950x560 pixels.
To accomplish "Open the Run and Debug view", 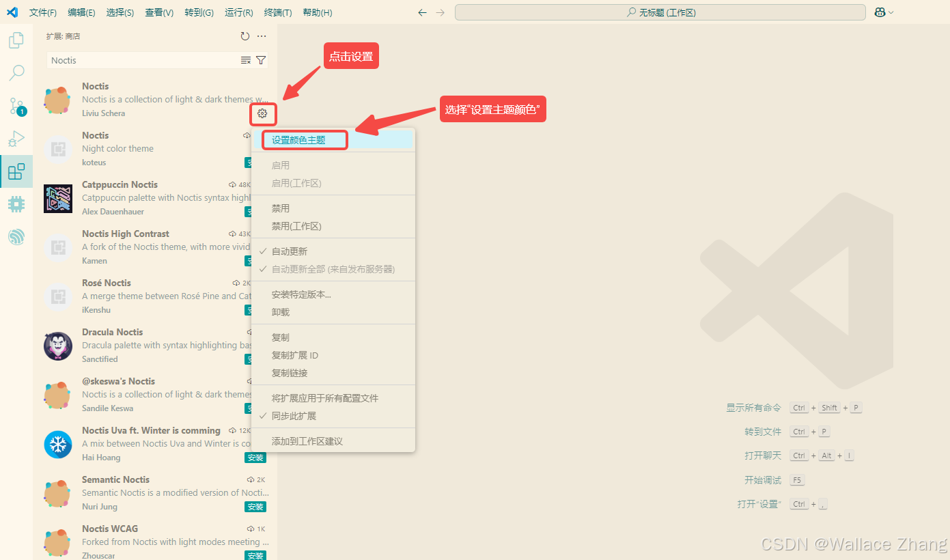I will [16, 139].
